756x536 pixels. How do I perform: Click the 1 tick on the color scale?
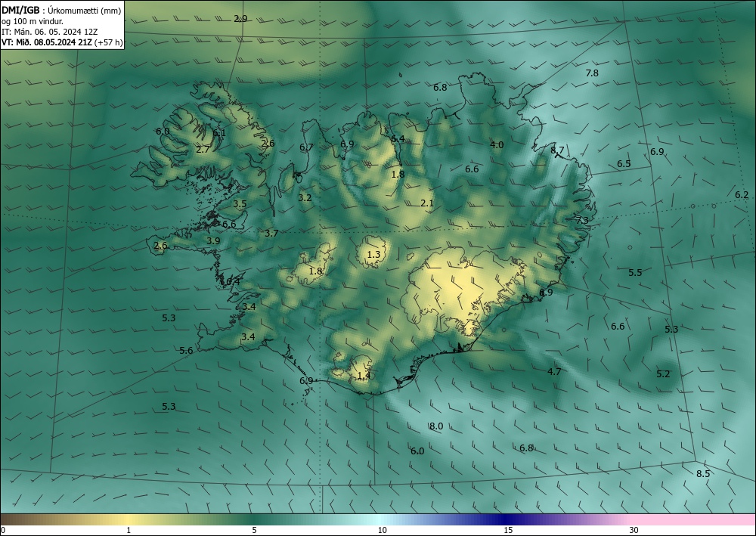129,531
